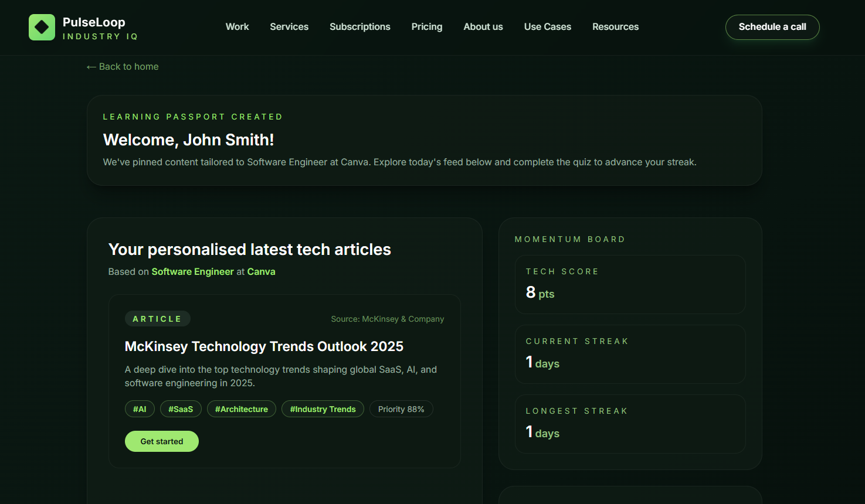Open Use Cases in the navbar
The image size is (865, 504).
point(548,27)
